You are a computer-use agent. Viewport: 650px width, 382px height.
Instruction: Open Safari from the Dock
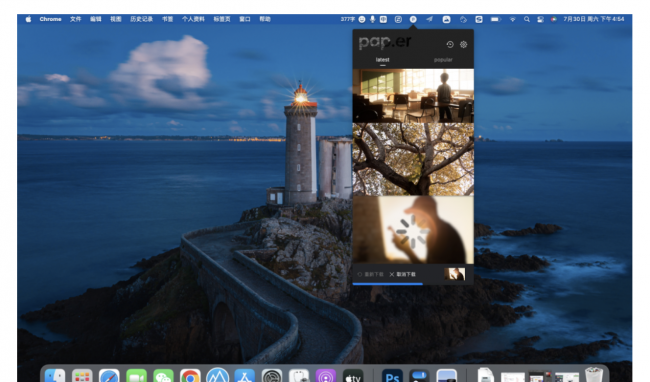point(109,375)
